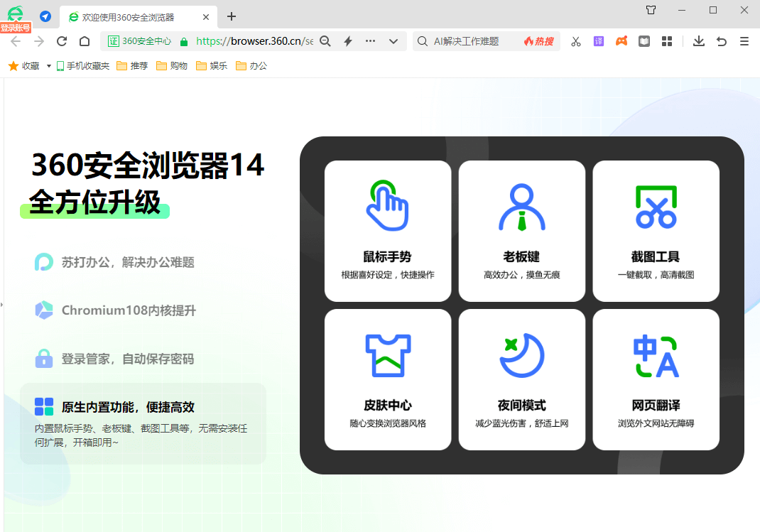The width and height of the screenshot is (760, 532).
Task: Open a new tab with plus button
Action: 232,16
